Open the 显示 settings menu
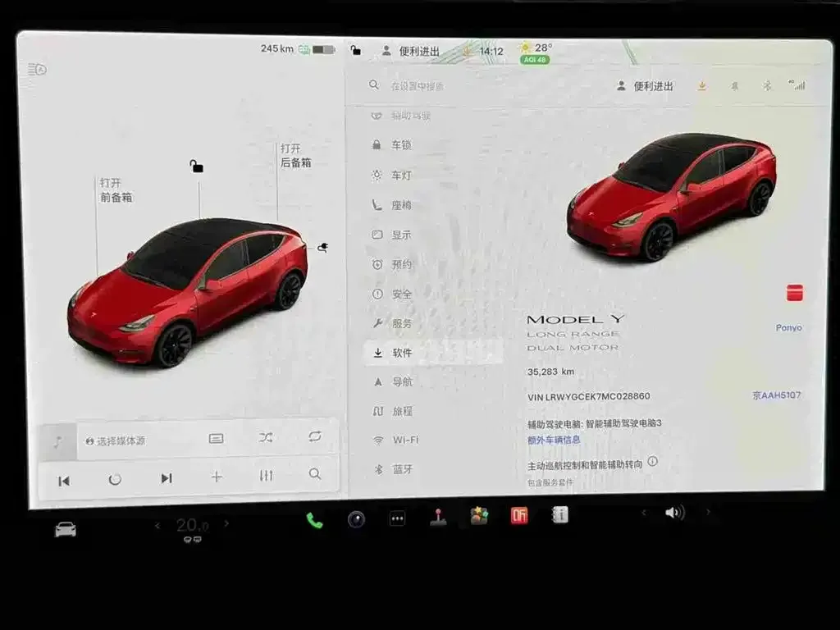 (x=435, y=235)
